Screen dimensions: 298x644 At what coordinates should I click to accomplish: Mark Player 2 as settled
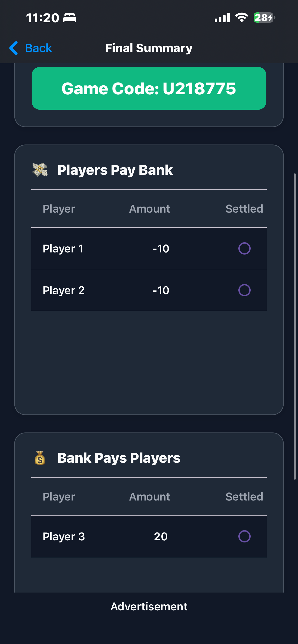click(x=244, y=290)
